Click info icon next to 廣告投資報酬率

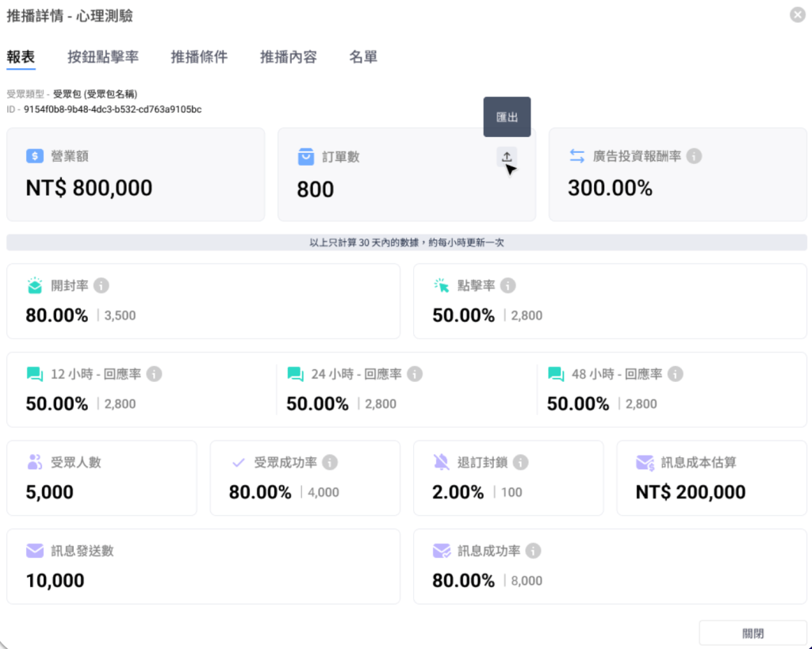click(694, 157)
